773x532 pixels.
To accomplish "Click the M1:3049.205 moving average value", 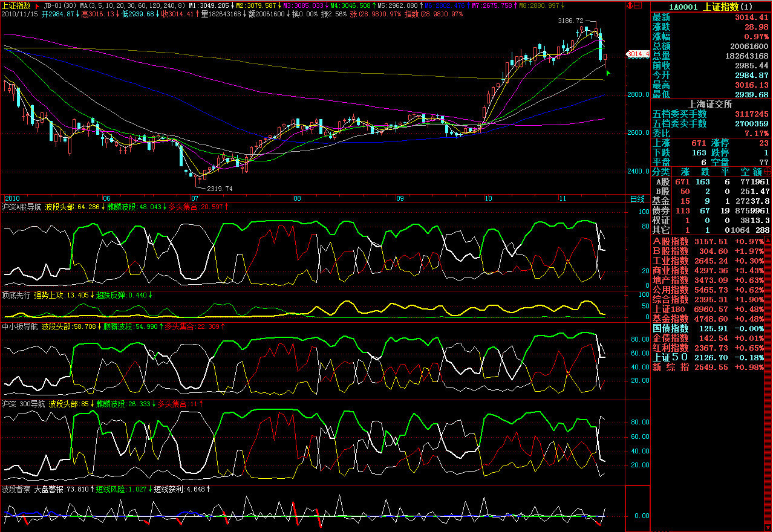I will pos(210,5).
